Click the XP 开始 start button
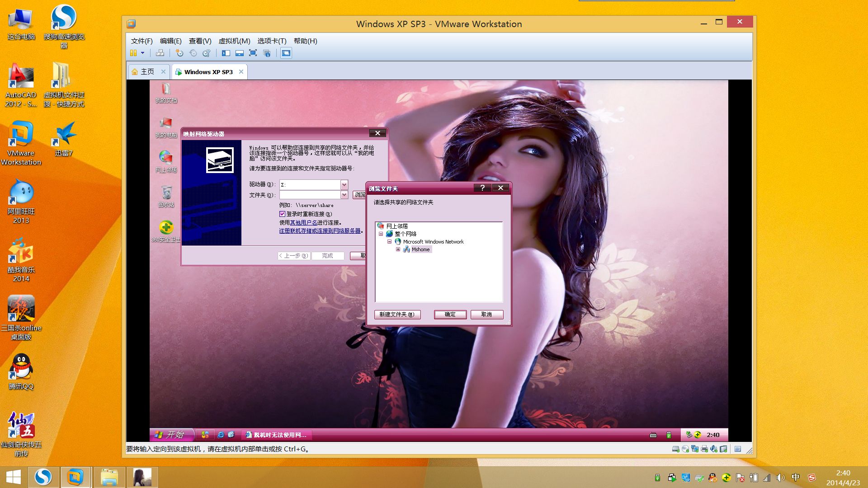 [x=172, y=435]
